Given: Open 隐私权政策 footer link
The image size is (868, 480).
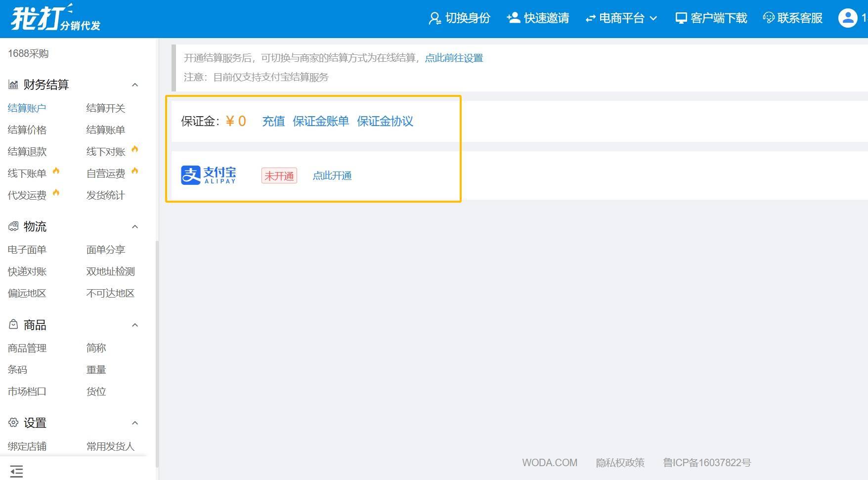Looking at the screenshot, I should pos(620,463).
